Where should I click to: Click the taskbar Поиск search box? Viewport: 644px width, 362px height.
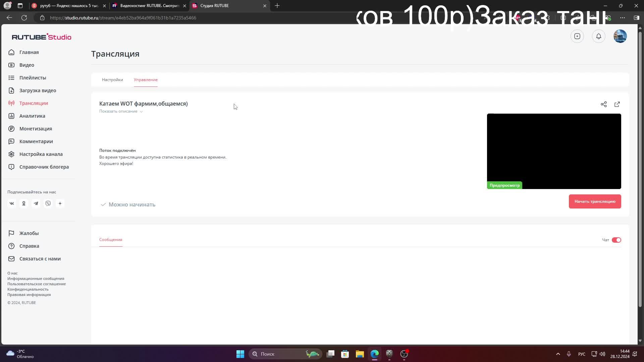(x=285, y=354)
